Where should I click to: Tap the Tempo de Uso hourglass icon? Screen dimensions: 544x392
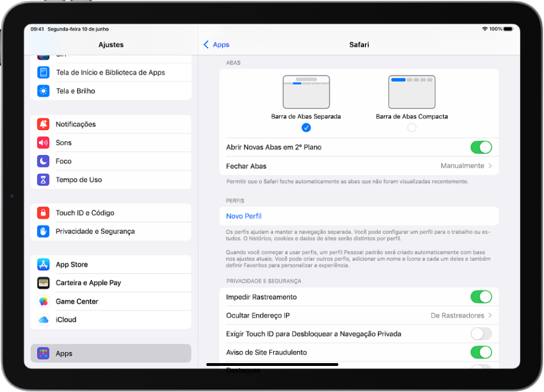click(44, 180)
